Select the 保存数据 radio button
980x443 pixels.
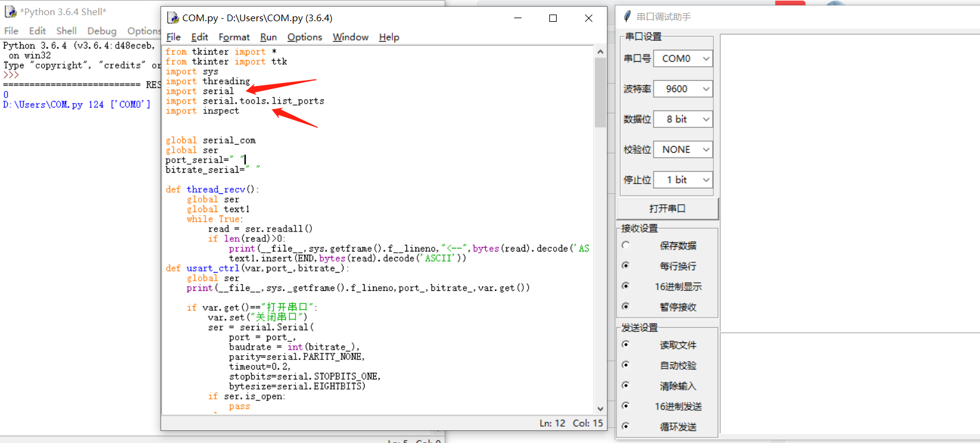click(x=626, y=245)
